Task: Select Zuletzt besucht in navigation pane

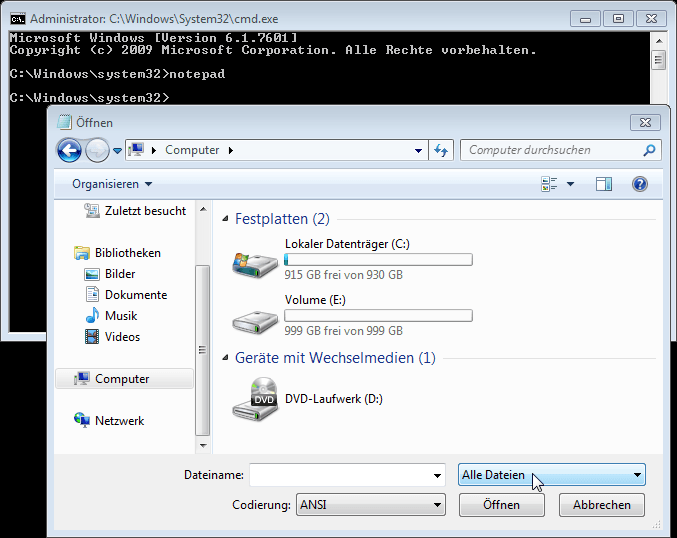Action: point(145,211)
